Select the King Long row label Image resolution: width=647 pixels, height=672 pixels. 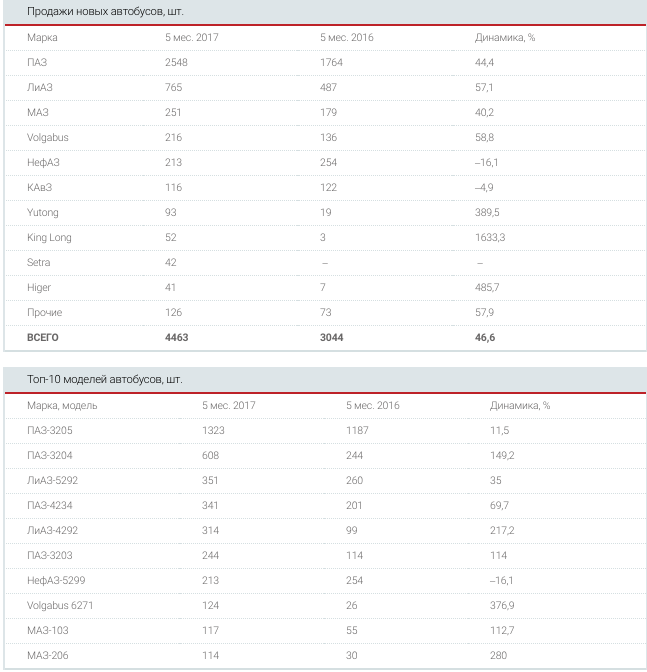click(x=49, y=237)
